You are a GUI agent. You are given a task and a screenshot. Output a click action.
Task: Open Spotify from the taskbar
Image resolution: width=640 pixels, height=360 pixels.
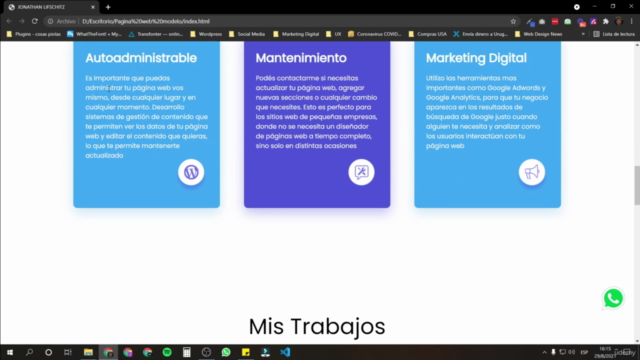tap(167, 352)
